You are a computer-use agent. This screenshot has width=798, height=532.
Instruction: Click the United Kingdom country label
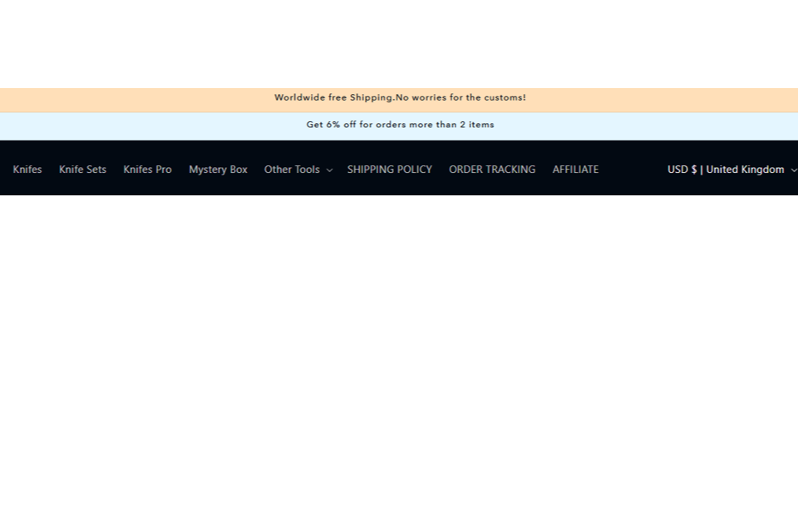(745, 170)
